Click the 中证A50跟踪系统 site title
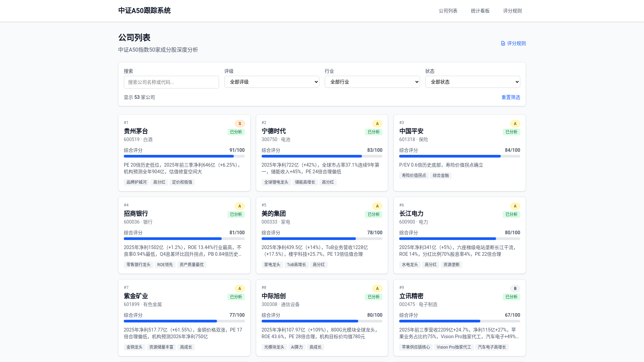This screenshot has height=362, width=644. tap(144, 11)
